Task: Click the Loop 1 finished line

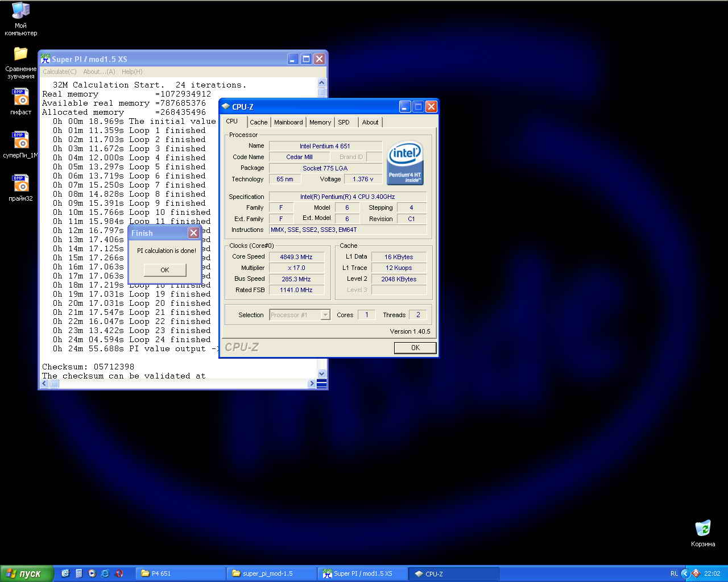Action: [x=129, y=130]
